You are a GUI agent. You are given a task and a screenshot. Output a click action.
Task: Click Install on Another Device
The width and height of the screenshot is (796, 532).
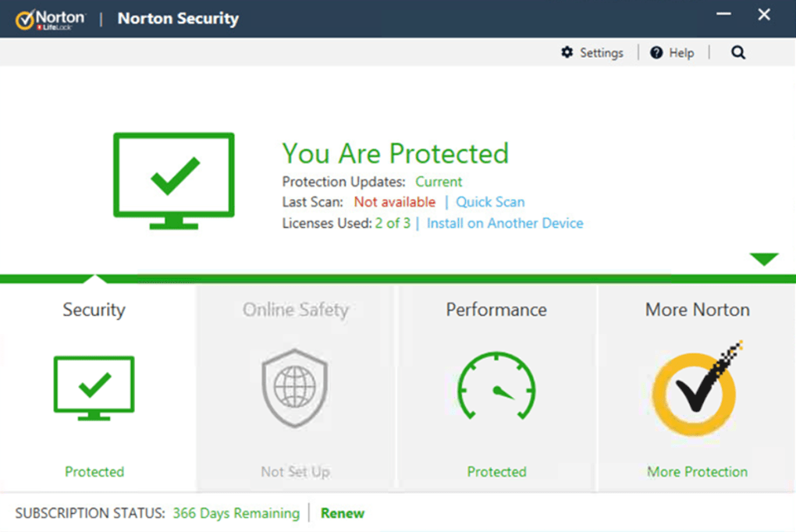(505, 223)
